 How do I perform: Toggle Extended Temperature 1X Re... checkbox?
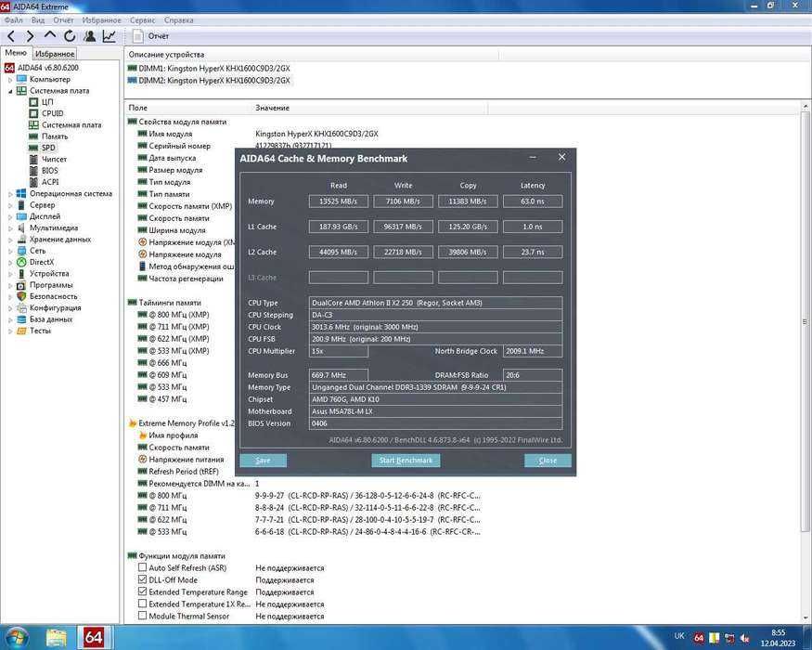pyautogui.click(x=142, y=604)
